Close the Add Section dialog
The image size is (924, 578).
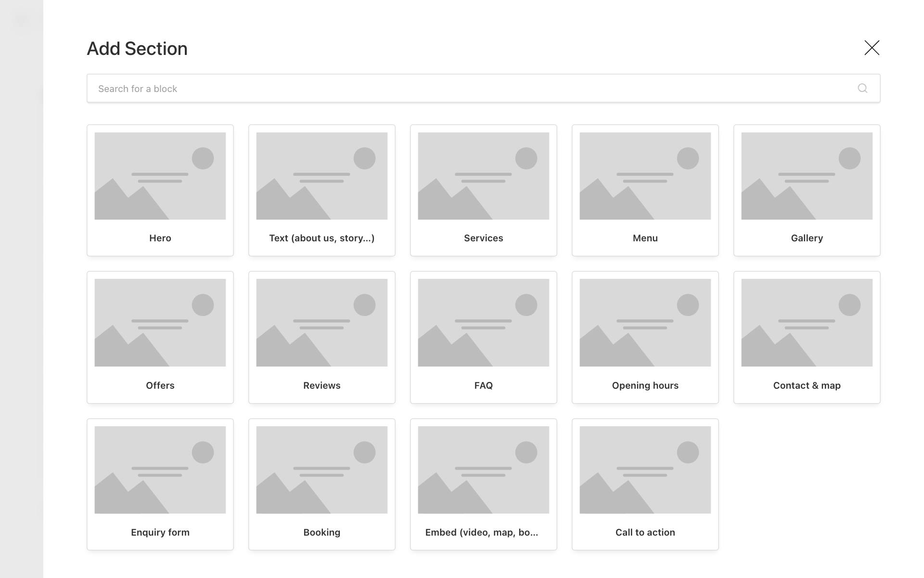[872, 48]
